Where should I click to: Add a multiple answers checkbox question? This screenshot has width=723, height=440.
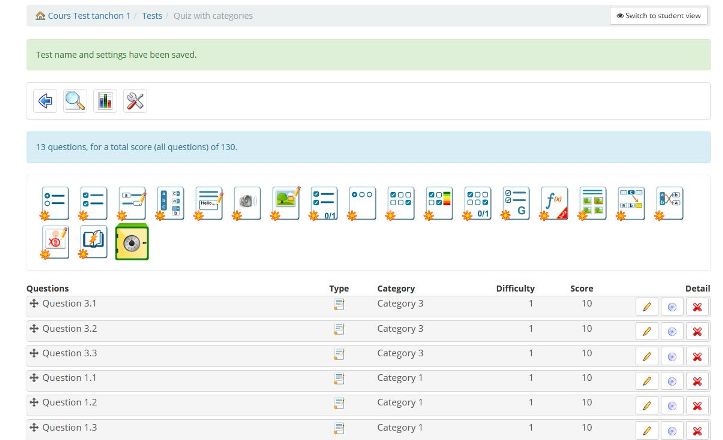pos(93,203)
